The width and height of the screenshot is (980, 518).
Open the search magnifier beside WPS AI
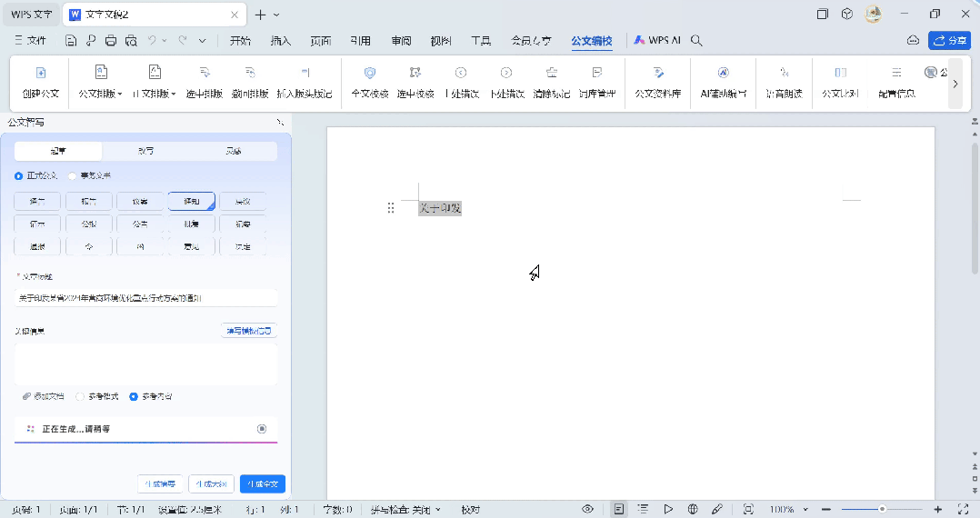(x=696, y=41)
